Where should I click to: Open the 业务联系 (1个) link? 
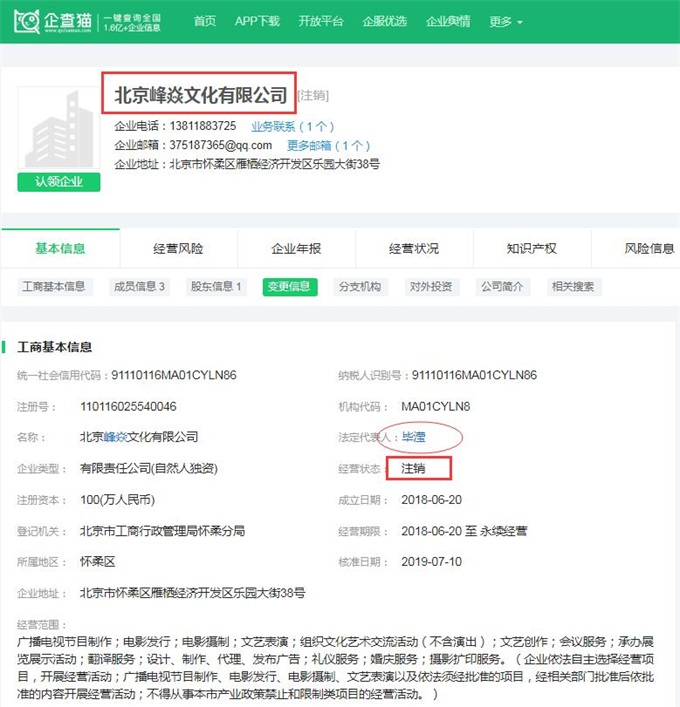[x=292, y=126]
